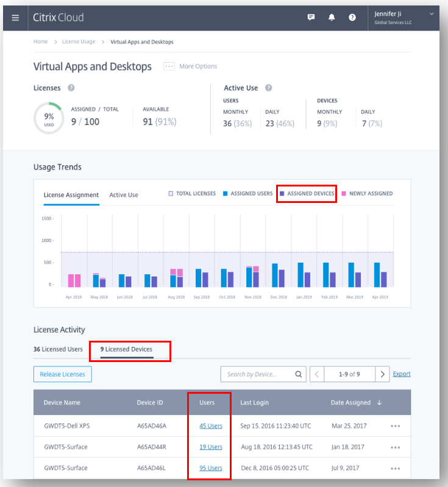Open the 19 Users link
448x487 pixels.
point(211,447)
